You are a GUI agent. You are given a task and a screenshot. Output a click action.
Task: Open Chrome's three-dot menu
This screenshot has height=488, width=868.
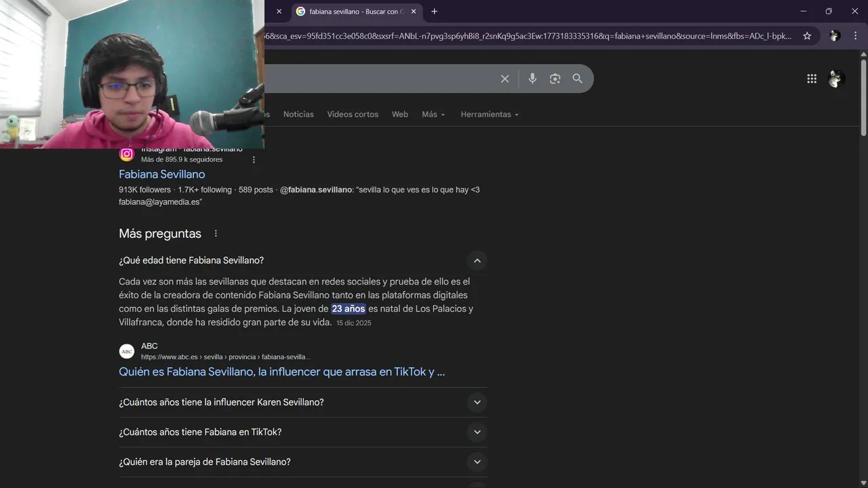tap(855, 36)
